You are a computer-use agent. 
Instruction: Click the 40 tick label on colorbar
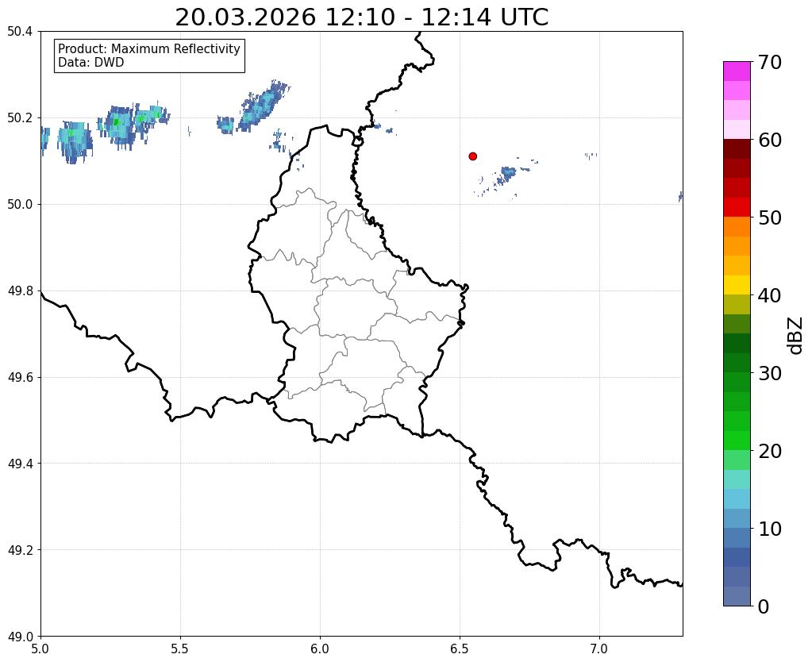point(770,295)
